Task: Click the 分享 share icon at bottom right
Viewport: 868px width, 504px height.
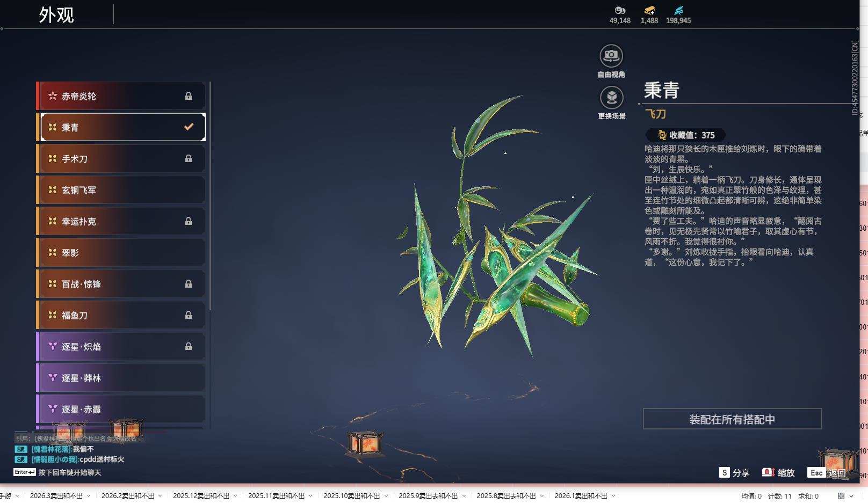Action: [x=726, y=473]
